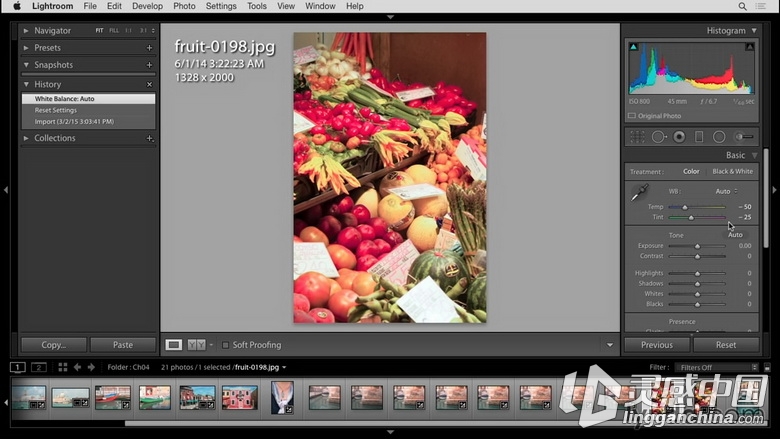Open the File menu

point(90,6)
